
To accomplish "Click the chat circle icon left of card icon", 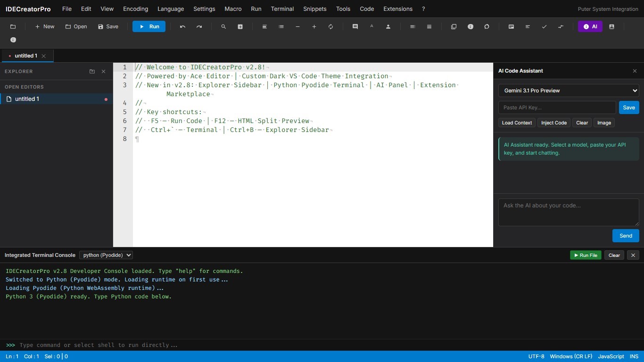I will [x=487, y=27].
